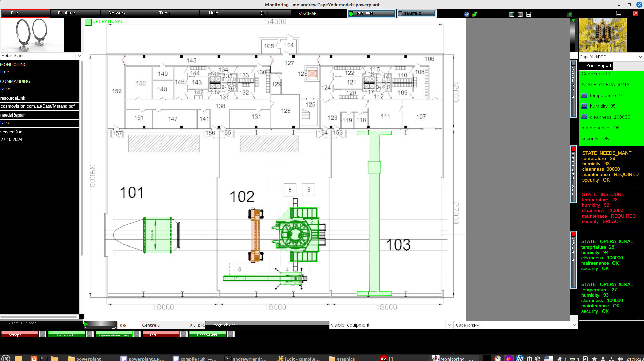
Task: Toggle the COMMAND OFF switch
Action: [x=573, y=174]
